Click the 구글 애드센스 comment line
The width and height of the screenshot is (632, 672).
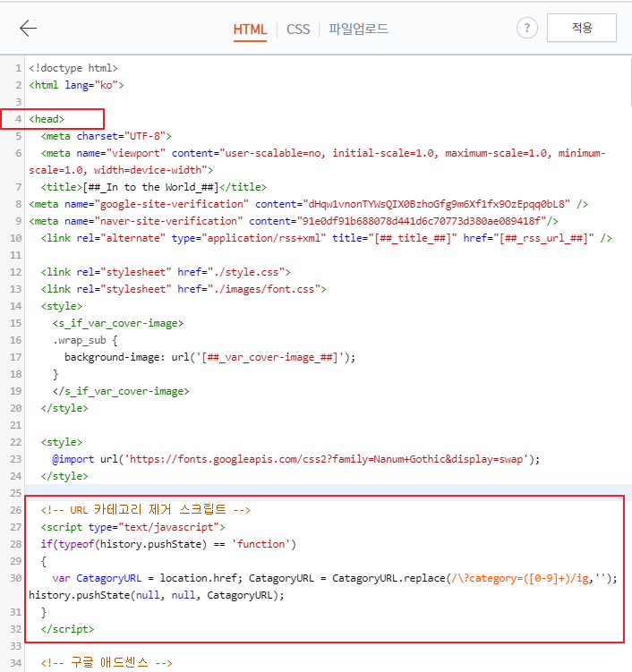pyautogui.click(x=107, y=663)
